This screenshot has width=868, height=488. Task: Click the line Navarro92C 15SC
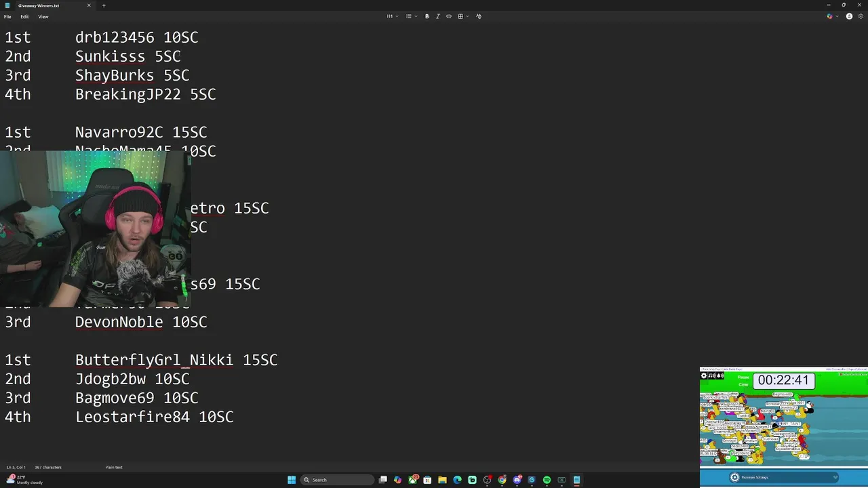141,132
